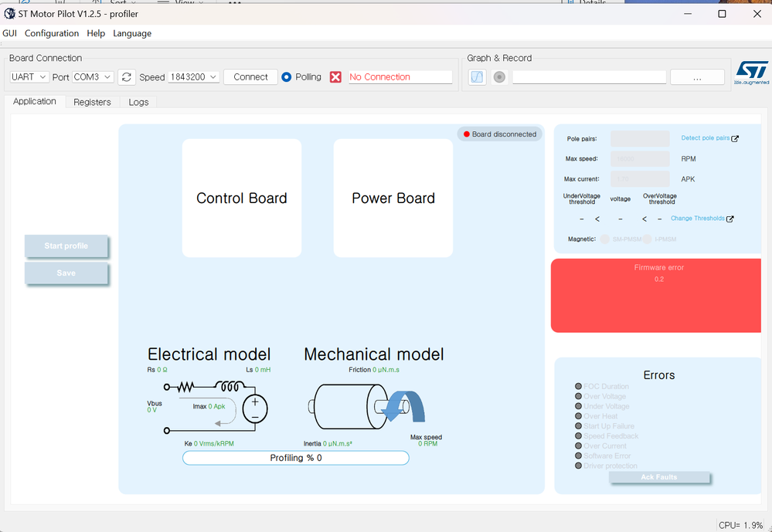Click the Connect button
The image size is (772, 532).
[250, 77]
